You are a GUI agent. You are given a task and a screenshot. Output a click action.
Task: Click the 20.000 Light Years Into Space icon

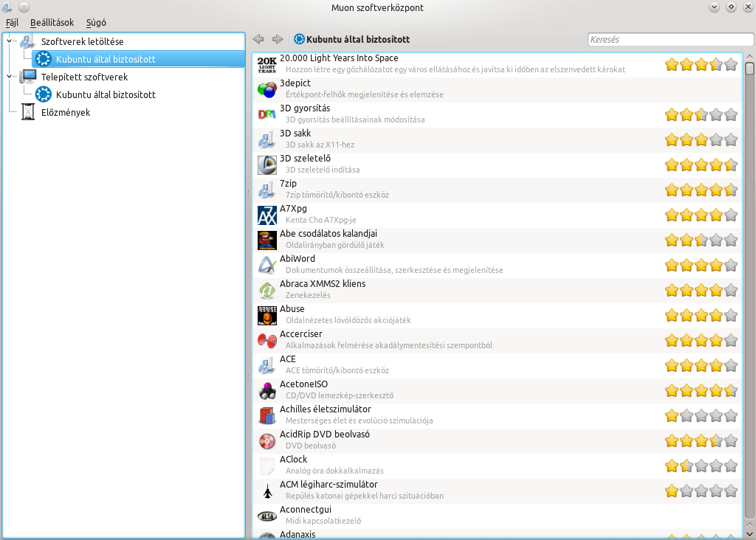tap(267, 65)
